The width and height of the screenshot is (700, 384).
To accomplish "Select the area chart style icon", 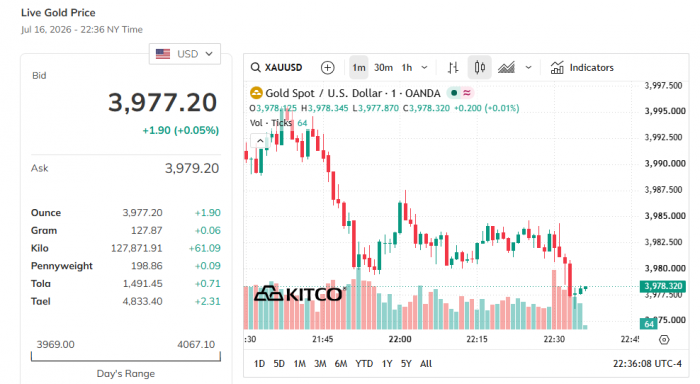I will [x=506, y=67].
